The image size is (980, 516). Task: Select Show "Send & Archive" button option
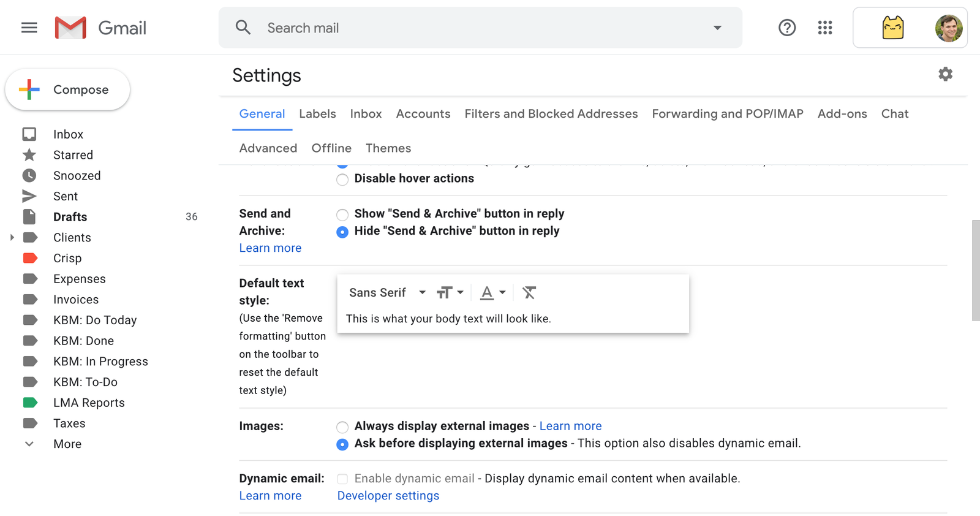click(342, 214)
